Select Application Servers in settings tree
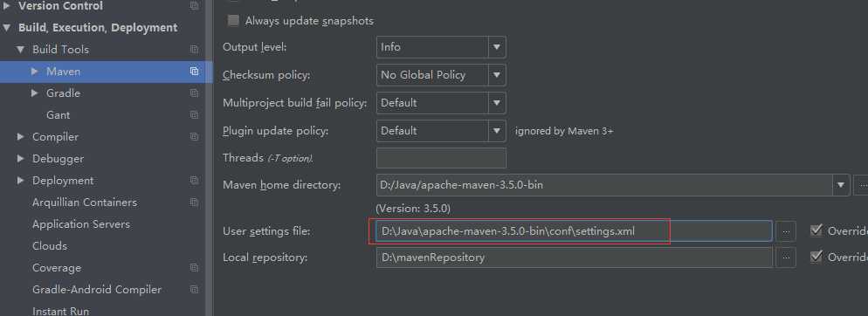The height and width of the screenshot is (316, 868). [x=81, y=224]
